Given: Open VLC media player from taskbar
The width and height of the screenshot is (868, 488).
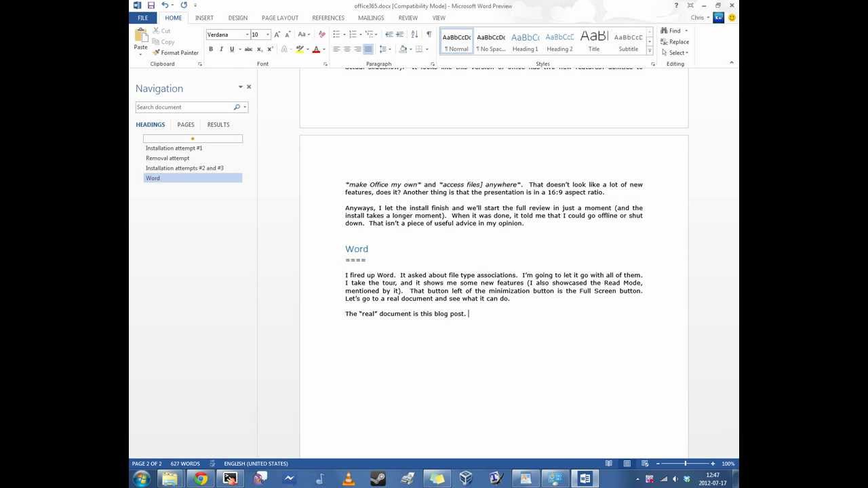Looking at the screenshot, I should click(x=349, y=479).
